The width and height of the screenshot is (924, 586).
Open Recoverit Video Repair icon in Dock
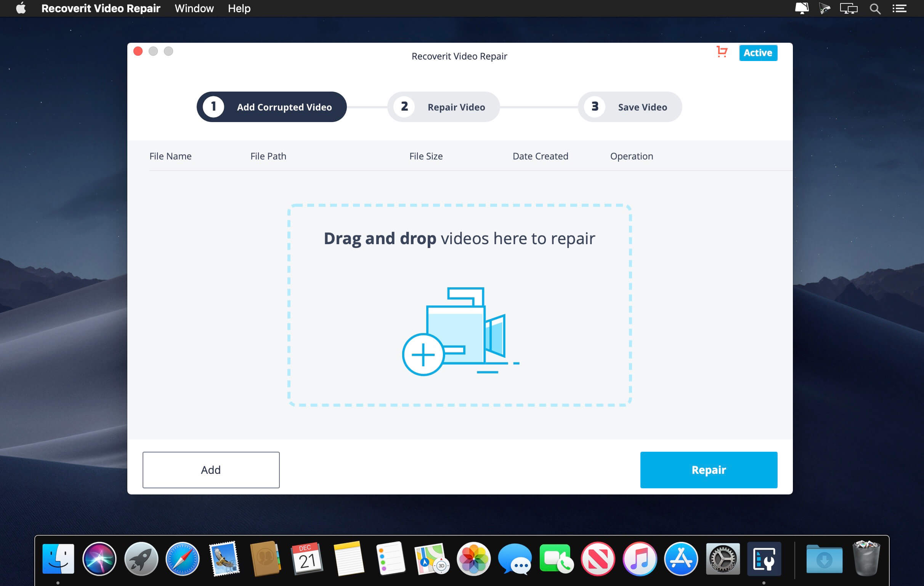tap(764, 559)
